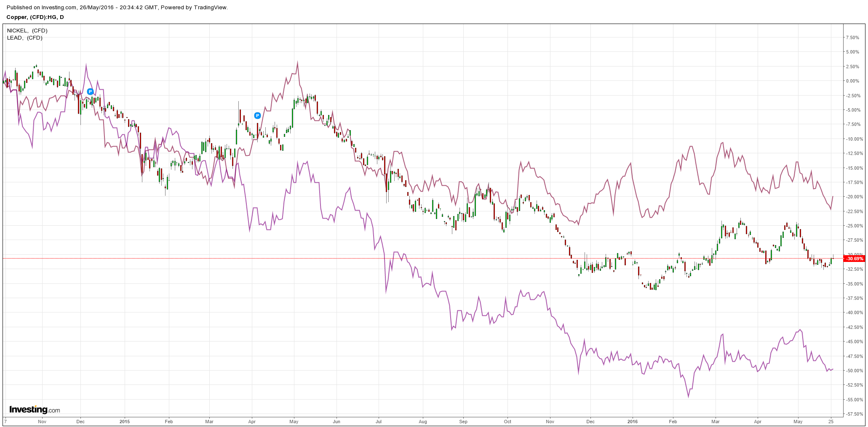Image resolution: width=868 pixels, height=427 pixels.
Task: Click the LEAD (CFD) legend label
Action: (x=25, y=38)
